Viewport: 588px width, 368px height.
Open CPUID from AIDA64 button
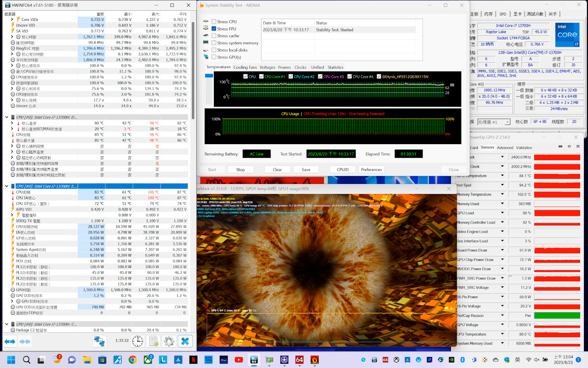(x=343, y=169)
